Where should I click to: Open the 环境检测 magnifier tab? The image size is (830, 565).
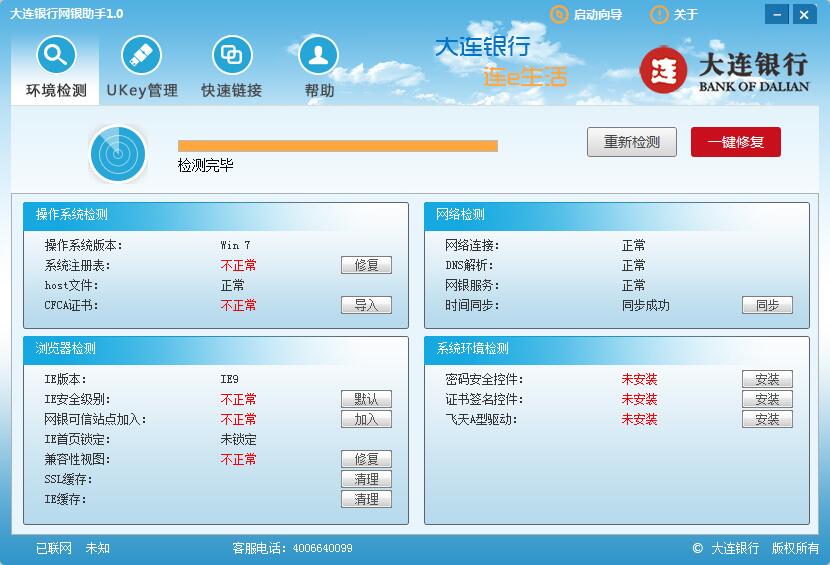[56, 56]
